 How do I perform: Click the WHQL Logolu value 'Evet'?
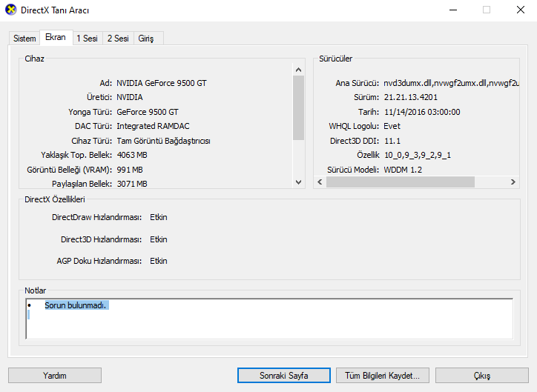click(x=392, y=126)
